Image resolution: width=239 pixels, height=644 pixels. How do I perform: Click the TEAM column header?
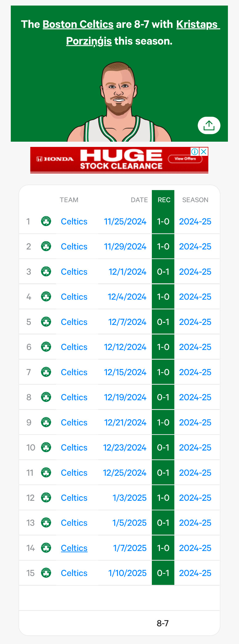coord(69,200)
